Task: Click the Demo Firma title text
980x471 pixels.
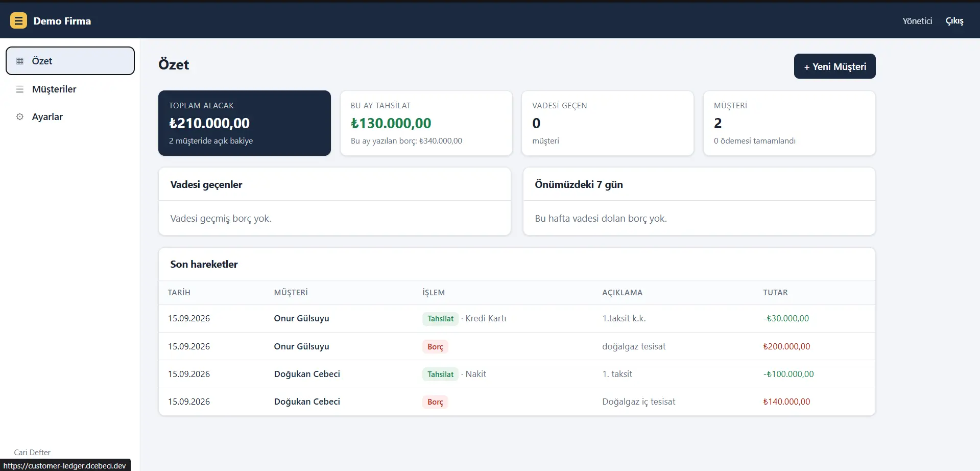Action: click(x=62, y=21)
